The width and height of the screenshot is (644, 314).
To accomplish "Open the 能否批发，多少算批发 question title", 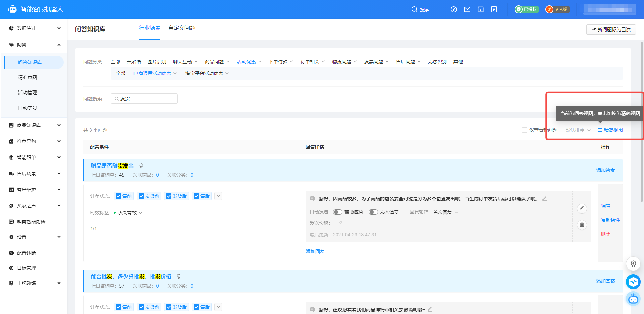I will (131, 276).
